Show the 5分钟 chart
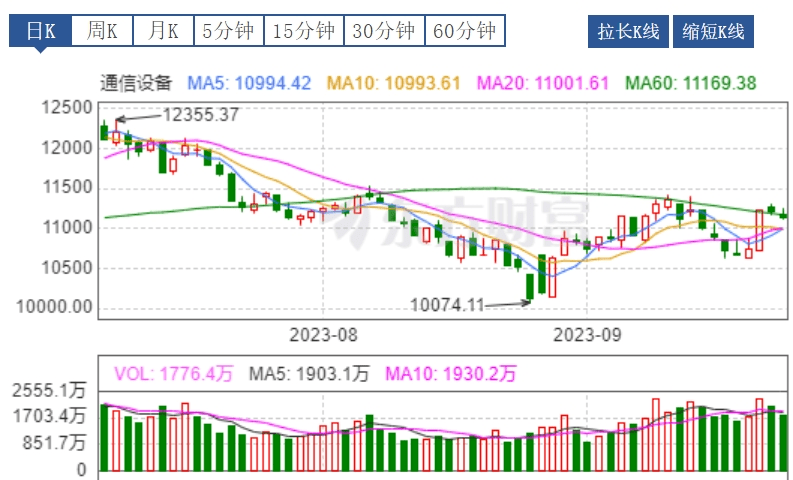 [228, 31]
